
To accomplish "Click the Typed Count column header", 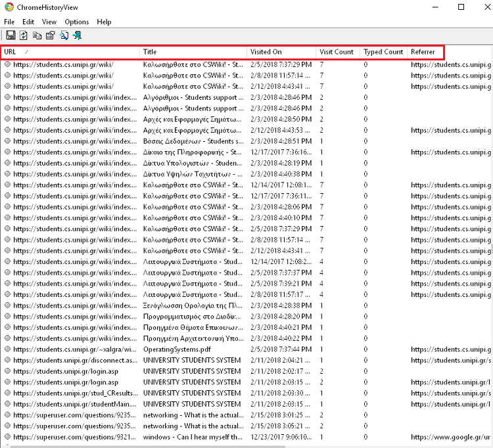I will pos(383,52).
